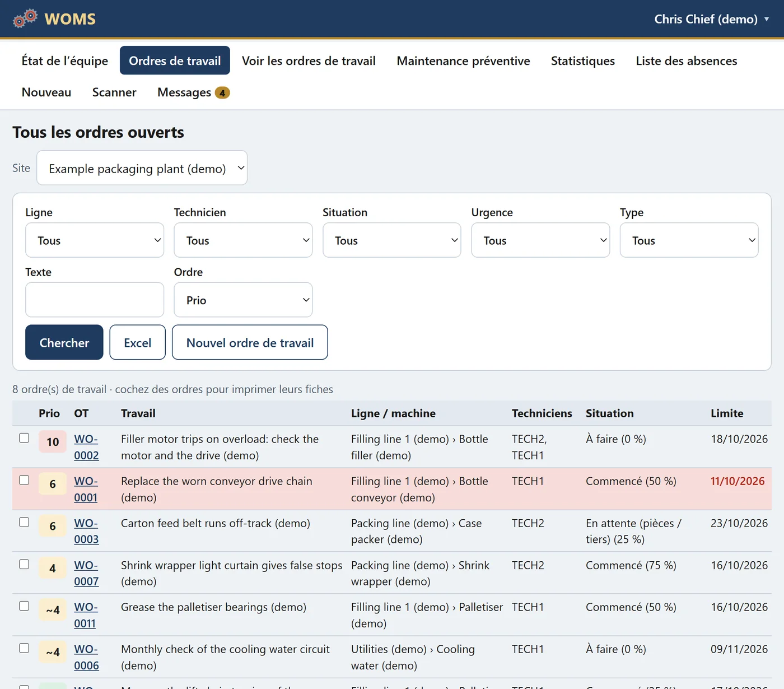This screenshot has width=784, height=689.
Task: Open the Technicien filter dropdown
Action: coord(243,240)
